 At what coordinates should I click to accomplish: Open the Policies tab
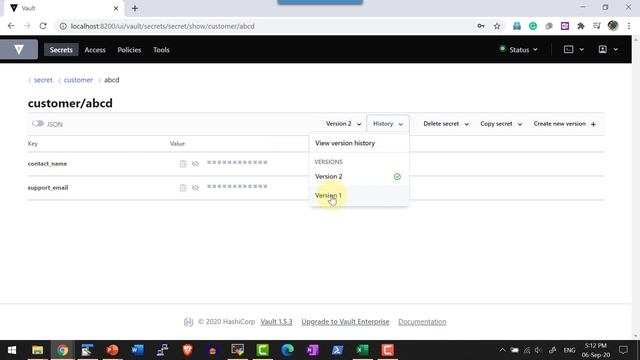[129, 50]
